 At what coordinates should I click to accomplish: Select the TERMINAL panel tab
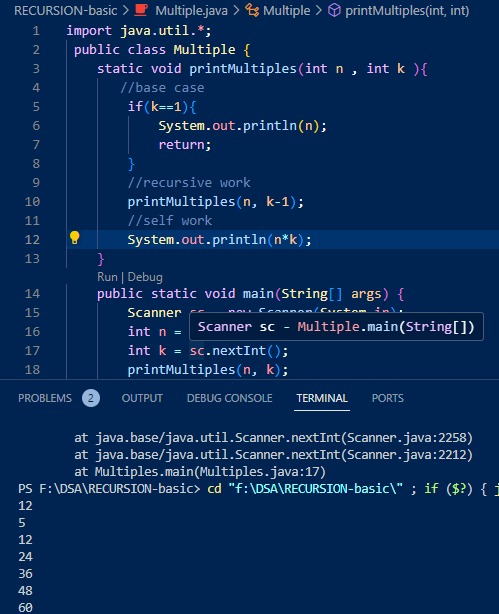[x=322, y=398]
